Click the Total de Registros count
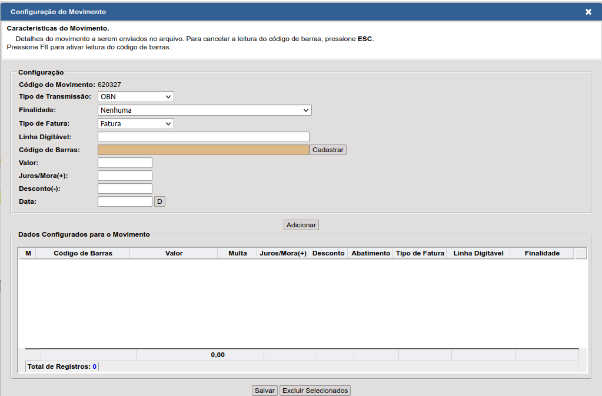Image resolution: width=602 pixels, height=396 pixels. pyautogui.click(x=94, y=367)
